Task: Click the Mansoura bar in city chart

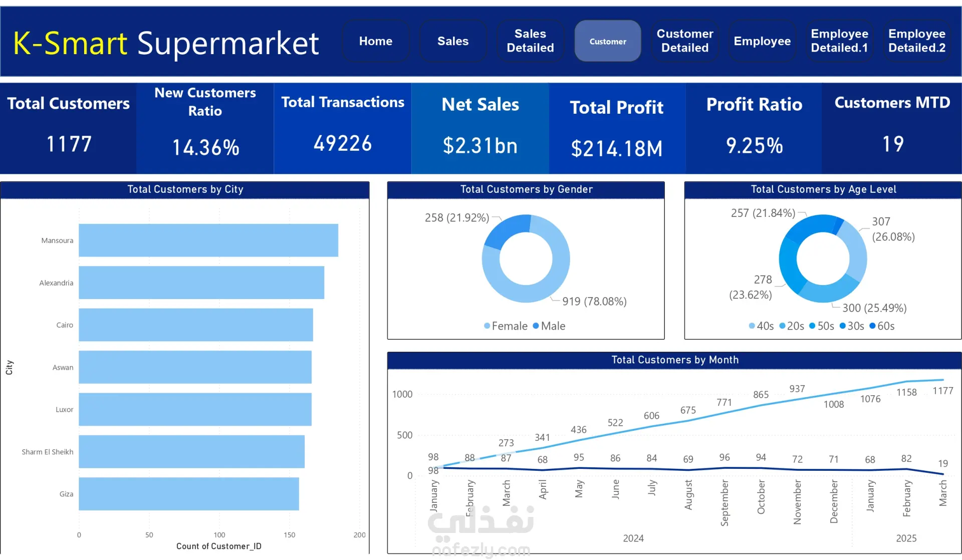Action: point(208,240)
